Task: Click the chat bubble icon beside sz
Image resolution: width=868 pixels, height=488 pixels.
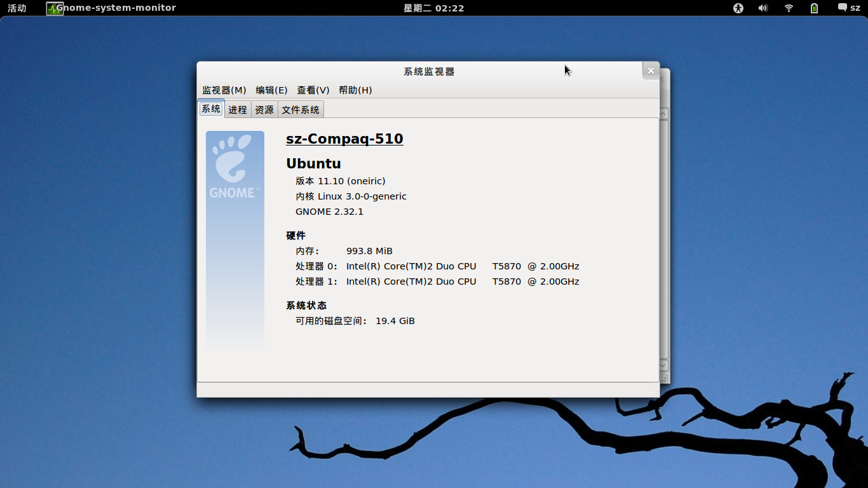Action: point(843,8)
